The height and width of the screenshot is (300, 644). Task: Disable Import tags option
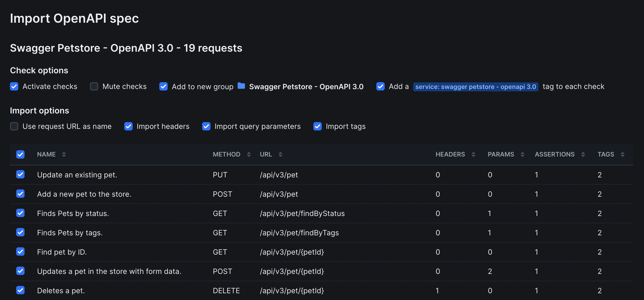(x=317, y=126)
